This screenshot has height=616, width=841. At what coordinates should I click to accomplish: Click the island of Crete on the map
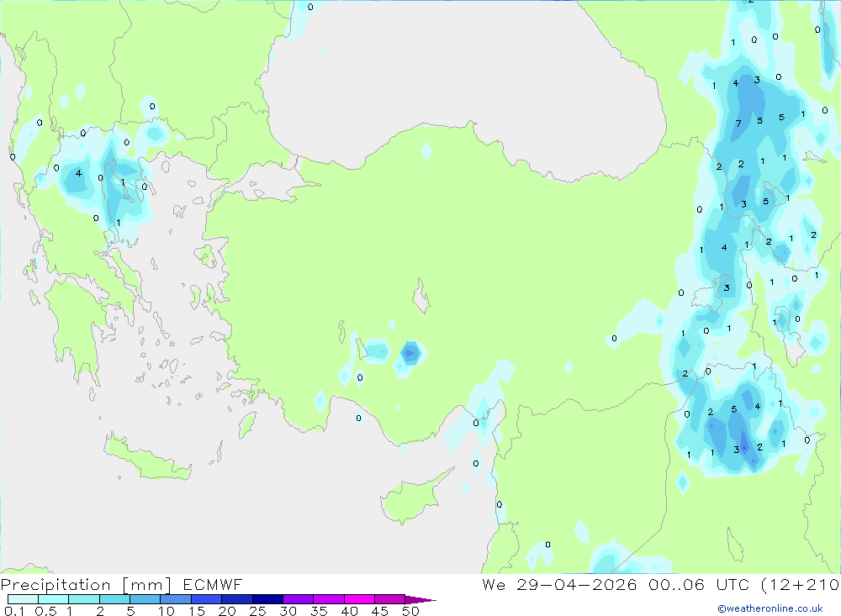pyautogui.click(x=147, y=457)
